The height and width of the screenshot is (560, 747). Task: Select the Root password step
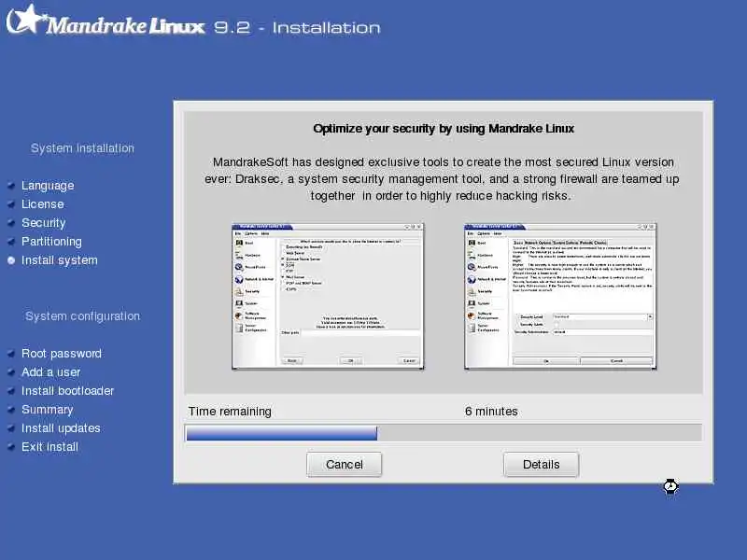[62, 354]
